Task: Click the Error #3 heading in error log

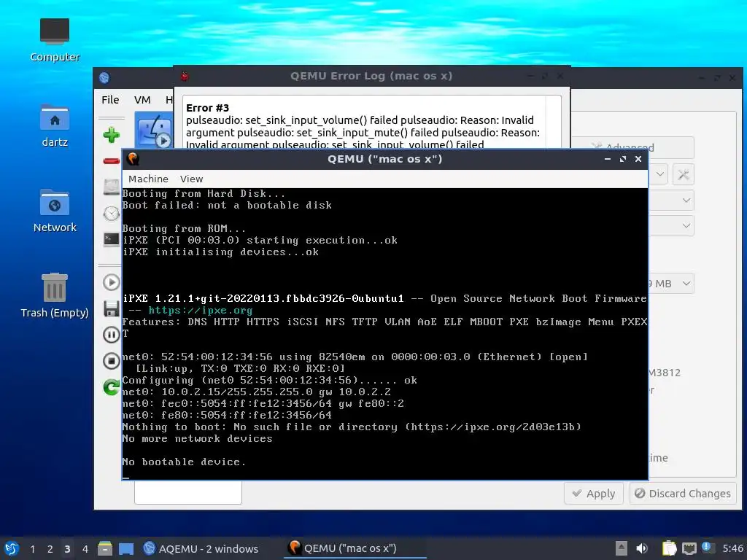Action: pos(207,108)
